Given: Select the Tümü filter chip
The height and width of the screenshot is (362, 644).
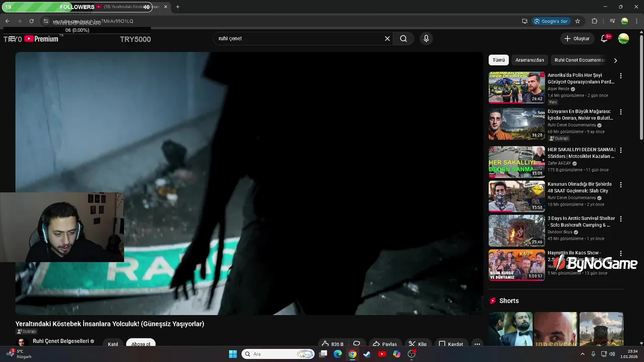Looking at the screenshot, I should tap(499, 60).
